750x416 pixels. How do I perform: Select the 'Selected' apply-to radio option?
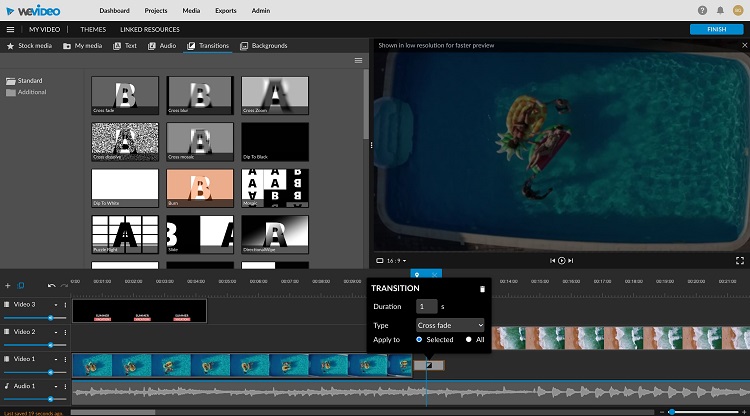click(420, 340)
